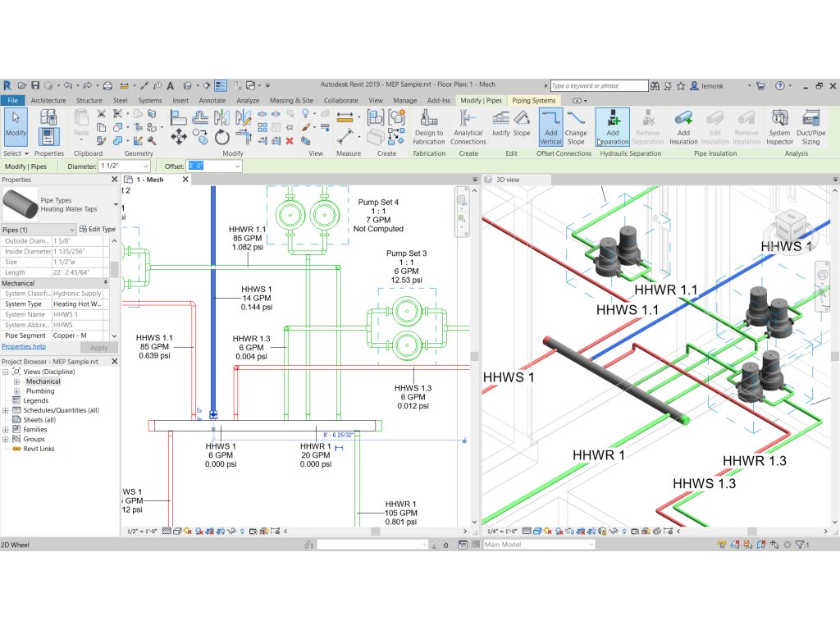
Task: Save the project with the floppy disk icon
Action: point(35,85)
